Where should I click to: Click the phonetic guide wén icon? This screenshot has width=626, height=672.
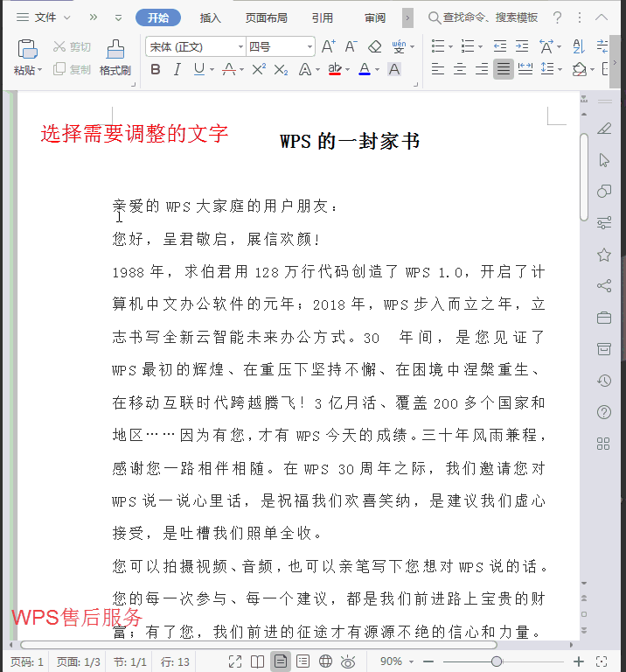[399, 46]
